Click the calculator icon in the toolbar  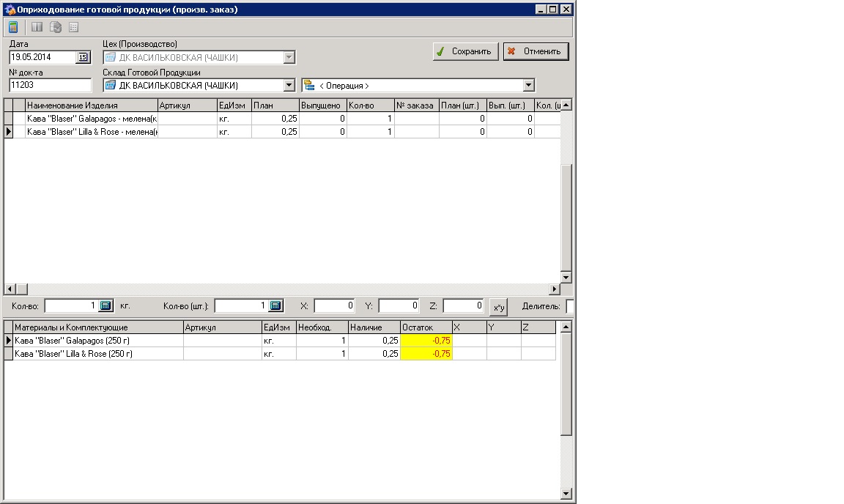tap(13, 27)
